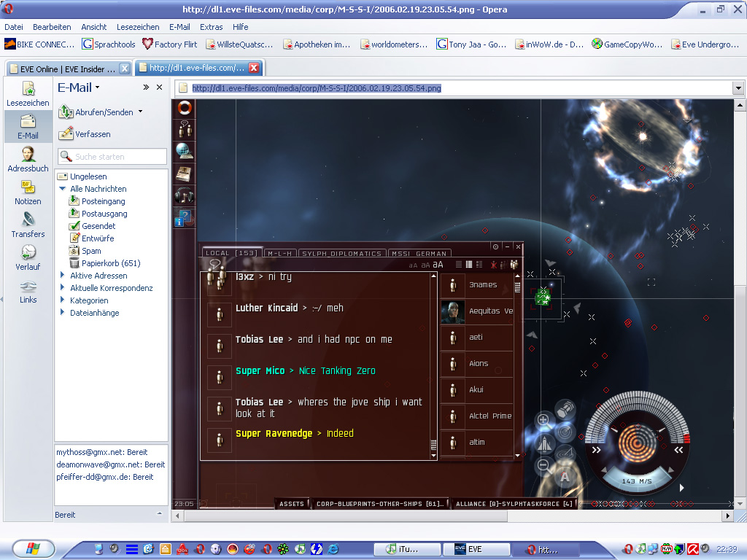Image resolution: width=747 pixels, height=560 pixels.
Task: Open the Lesezeichen sidebar panel
Action: click(28, 94)
